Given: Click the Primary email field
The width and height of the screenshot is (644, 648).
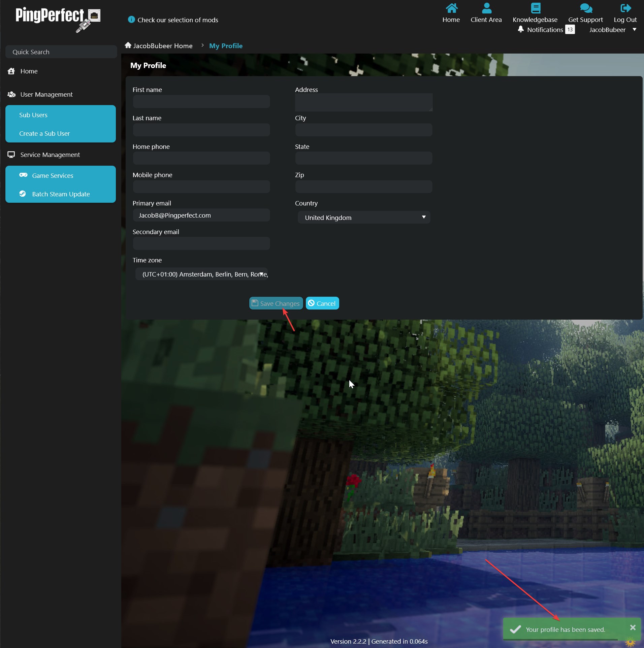Looking at the screenshot, I should click(201, 215).
